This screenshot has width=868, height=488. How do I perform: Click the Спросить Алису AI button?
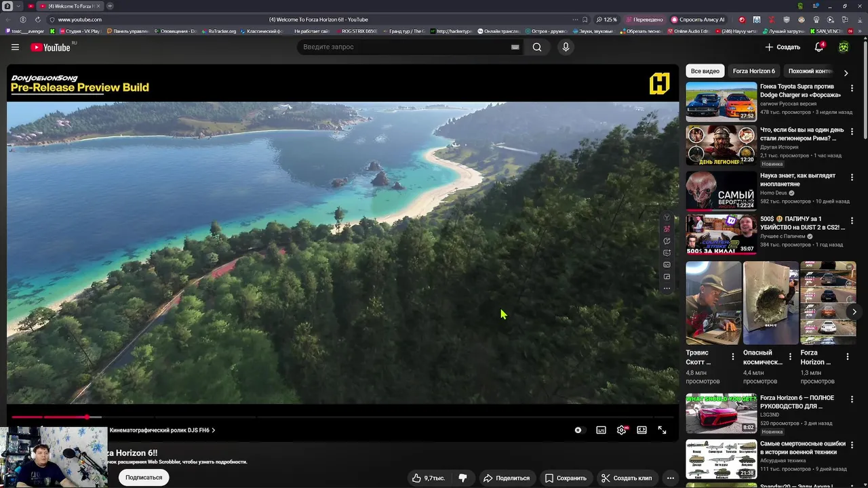click(x=698, y=20)
